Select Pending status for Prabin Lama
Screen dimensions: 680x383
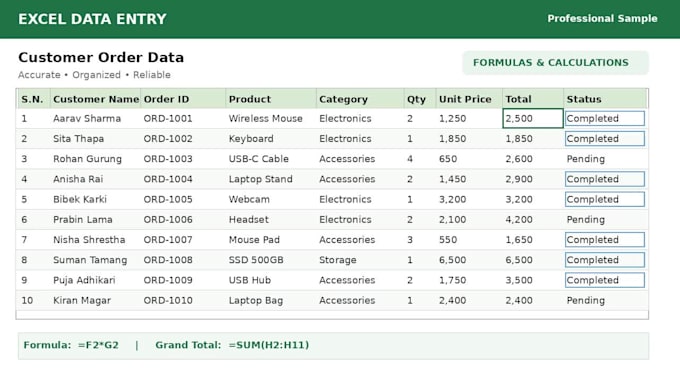pos(585,219)
